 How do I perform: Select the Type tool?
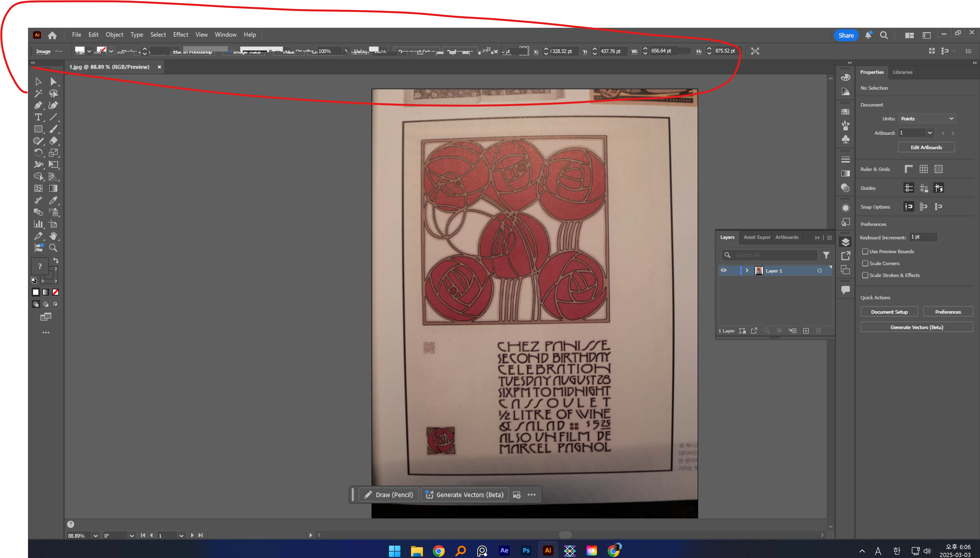point(38,117)
